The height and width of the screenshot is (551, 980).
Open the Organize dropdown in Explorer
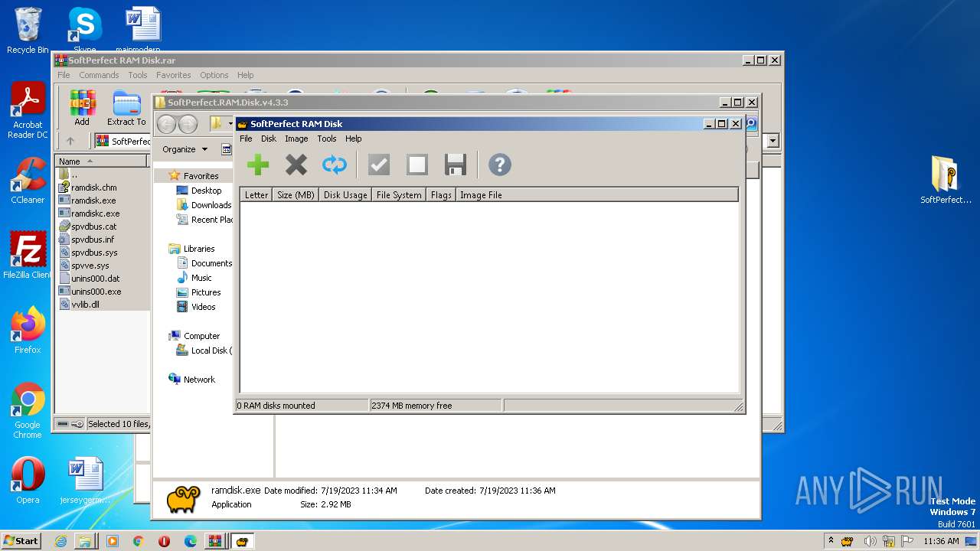(x=185, y=149)
